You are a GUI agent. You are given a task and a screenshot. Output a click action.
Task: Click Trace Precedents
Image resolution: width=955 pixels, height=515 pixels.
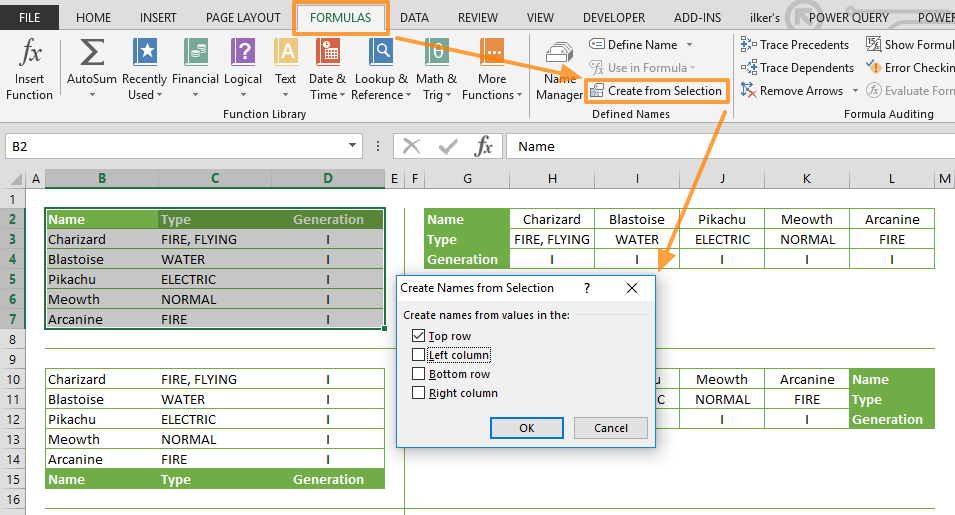point(795,44)
